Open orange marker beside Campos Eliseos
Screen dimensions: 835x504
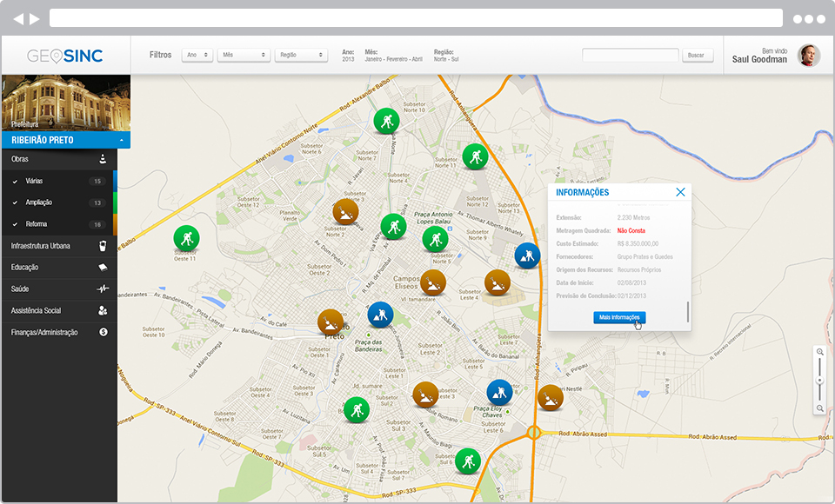point(433,282)
